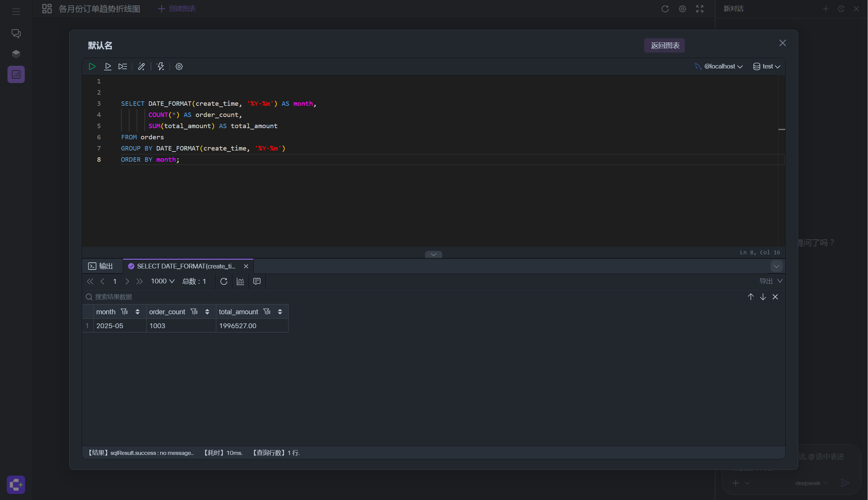This screenshot has width=868, height=500.
Task: Click the dashboard grid icon beside title
Action: tap(47, 8)
